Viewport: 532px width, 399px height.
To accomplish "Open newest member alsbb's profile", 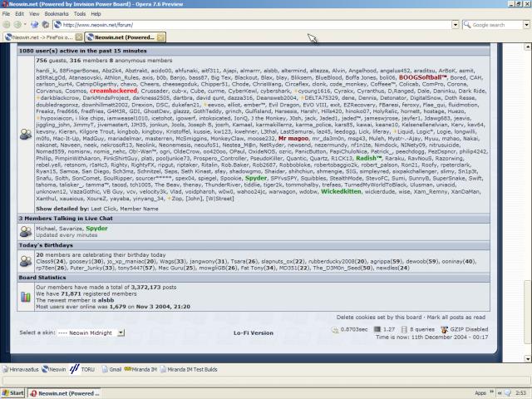I will coord(106,300).
